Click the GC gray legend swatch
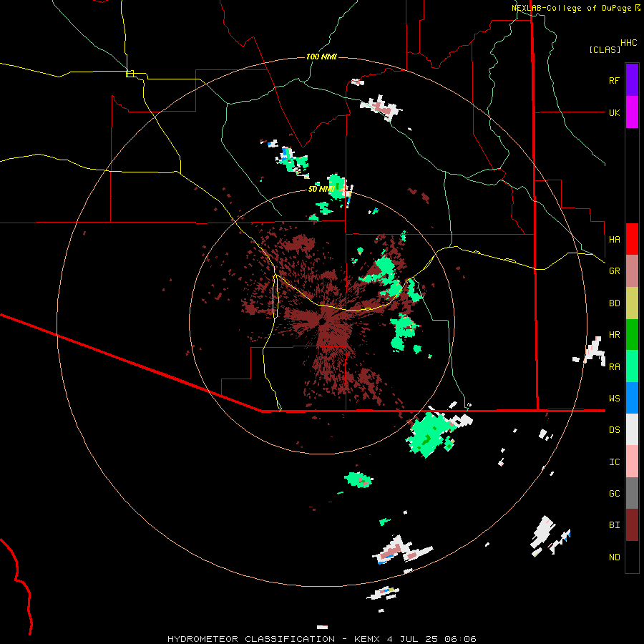 tap(632, 493)
